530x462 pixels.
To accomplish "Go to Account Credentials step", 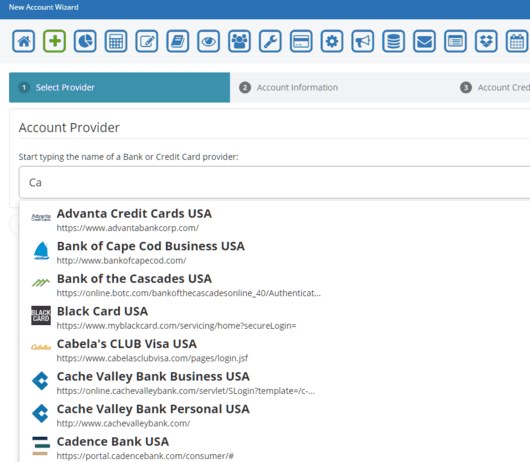I will (x=495, y=87).
